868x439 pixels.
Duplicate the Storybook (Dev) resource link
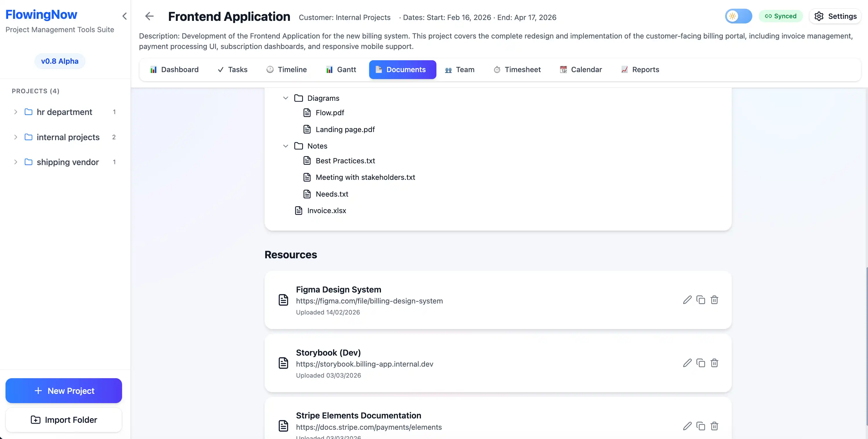(x=701, y=363)
